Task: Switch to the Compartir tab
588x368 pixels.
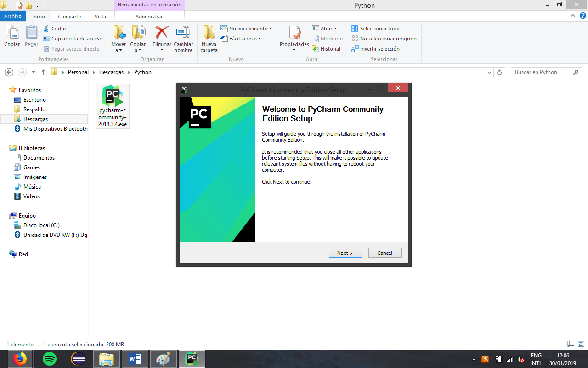Action: (69, 16)
